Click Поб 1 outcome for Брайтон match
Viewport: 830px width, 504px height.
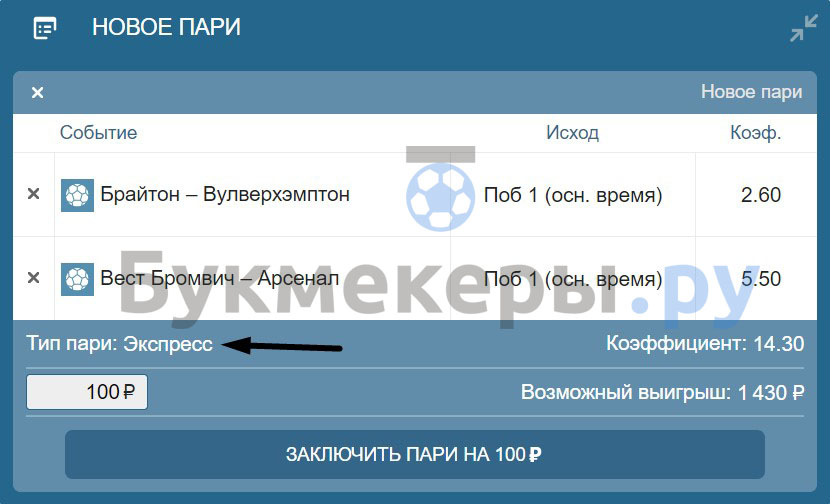pos(573,195)
